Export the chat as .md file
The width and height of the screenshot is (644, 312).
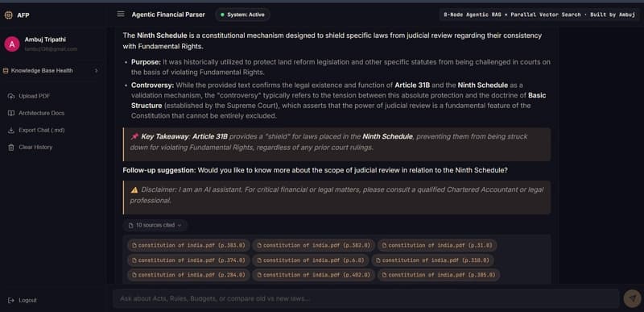point(36,131)
